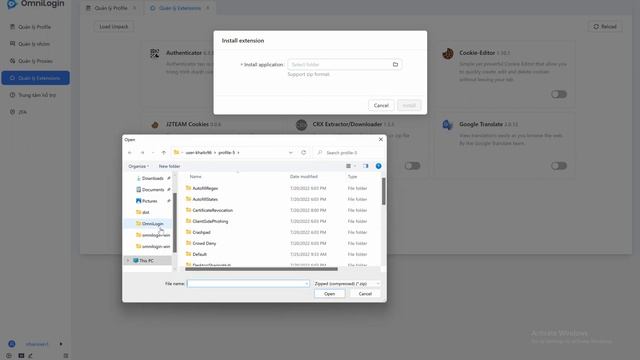
Task: Select the Crowd Deny folder
Action: coord(204,243)
